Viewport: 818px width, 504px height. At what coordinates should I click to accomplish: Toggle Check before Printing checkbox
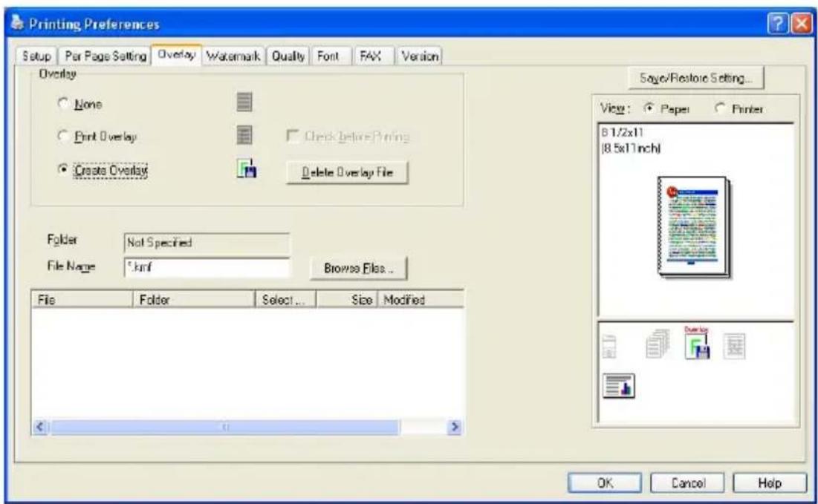coord(293,136)
